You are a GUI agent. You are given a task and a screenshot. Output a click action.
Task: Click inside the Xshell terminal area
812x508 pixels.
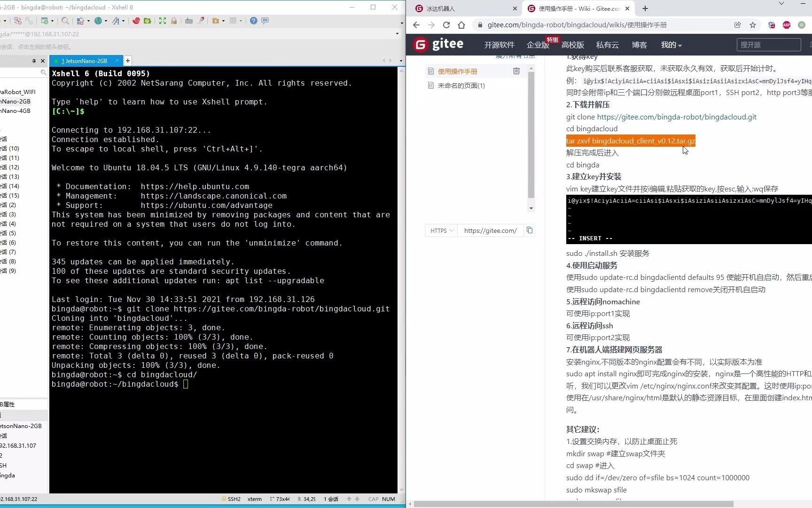point(223,280)
